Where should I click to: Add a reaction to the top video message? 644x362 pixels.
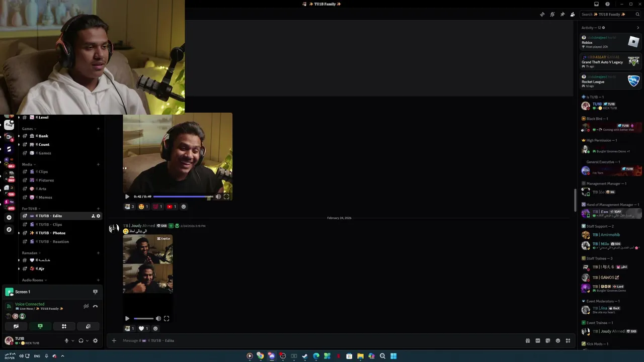(x=184, y=207)
